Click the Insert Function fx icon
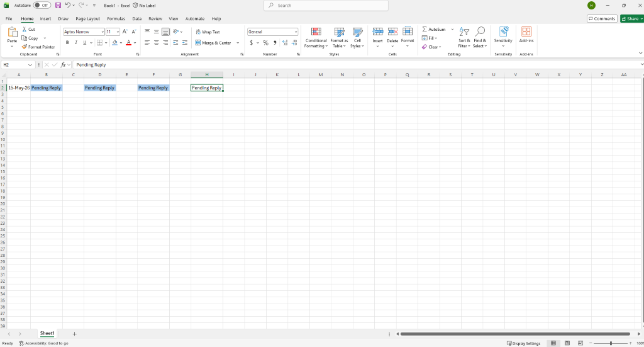Viewport: 644px width, 347px height. click(x=63, y=64)
